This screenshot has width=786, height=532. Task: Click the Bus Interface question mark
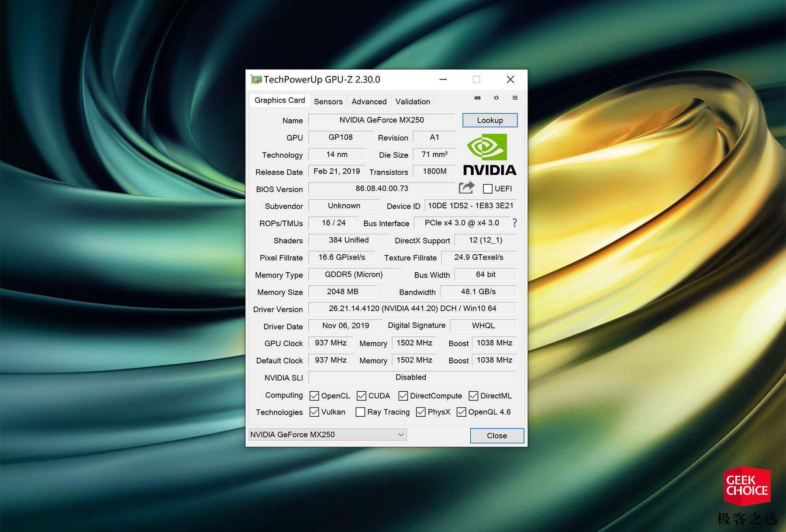coord(514,223)
